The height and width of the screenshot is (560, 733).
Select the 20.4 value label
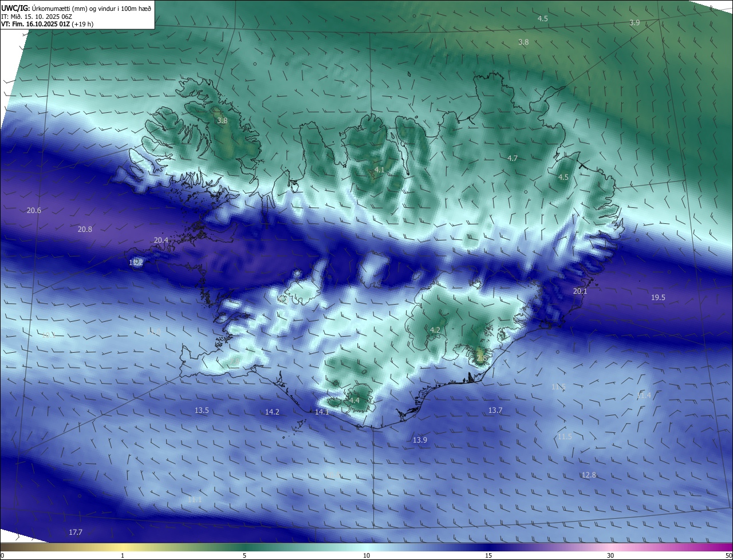coord(161,240)
